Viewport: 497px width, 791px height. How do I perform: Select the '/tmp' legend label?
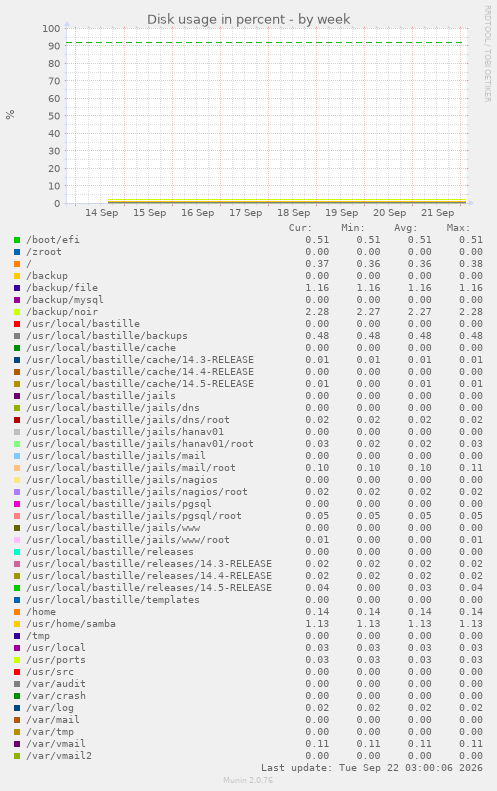(x=38, y=636)
